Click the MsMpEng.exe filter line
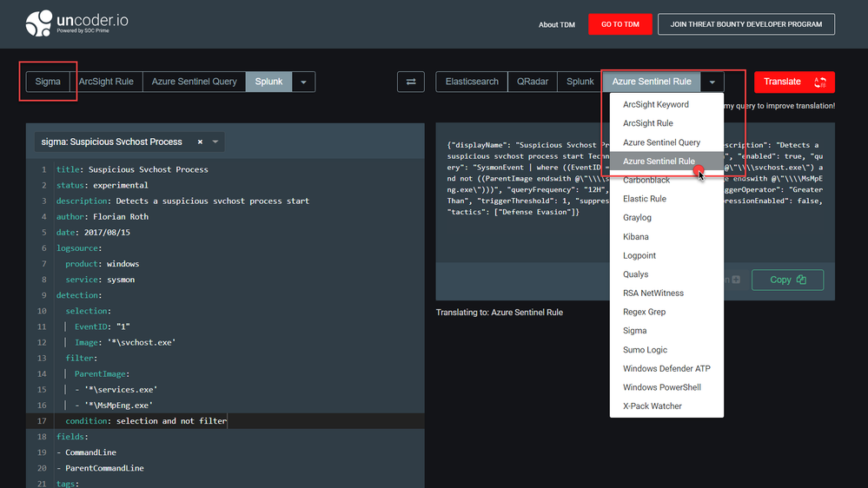868x488 pixels. point(114,406)
